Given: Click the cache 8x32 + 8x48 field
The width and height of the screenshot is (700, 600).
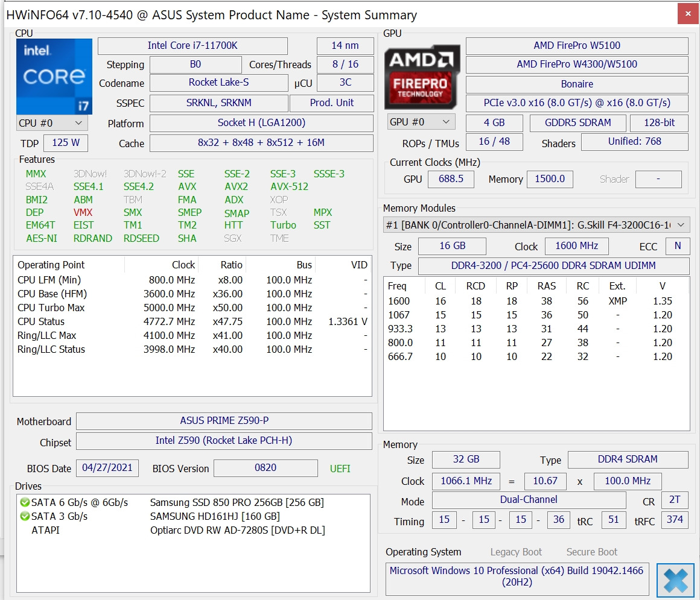Looking at the screenshot, I should [x=261, y=143].
